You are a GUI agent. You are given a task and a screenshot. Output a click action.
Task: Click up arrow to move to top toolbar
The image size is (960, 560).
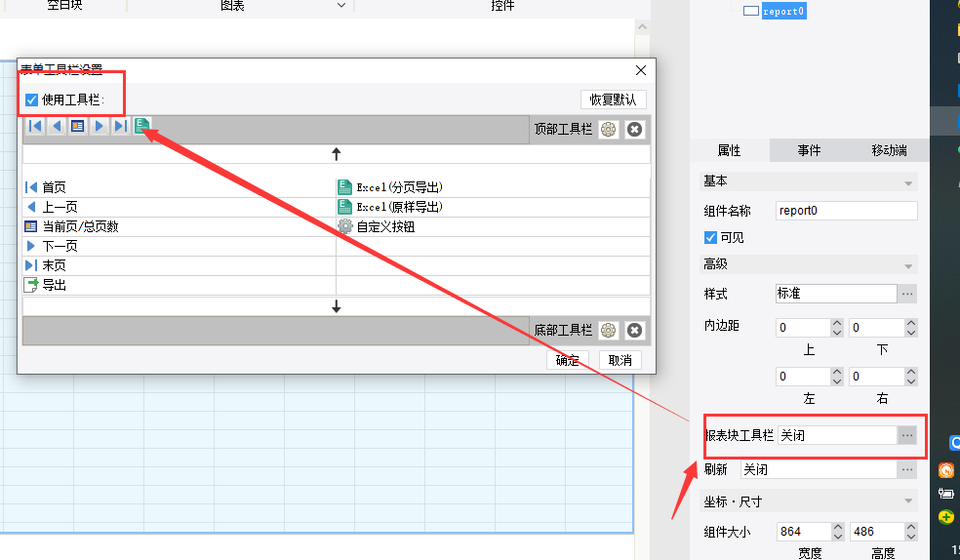coord(337,154)
